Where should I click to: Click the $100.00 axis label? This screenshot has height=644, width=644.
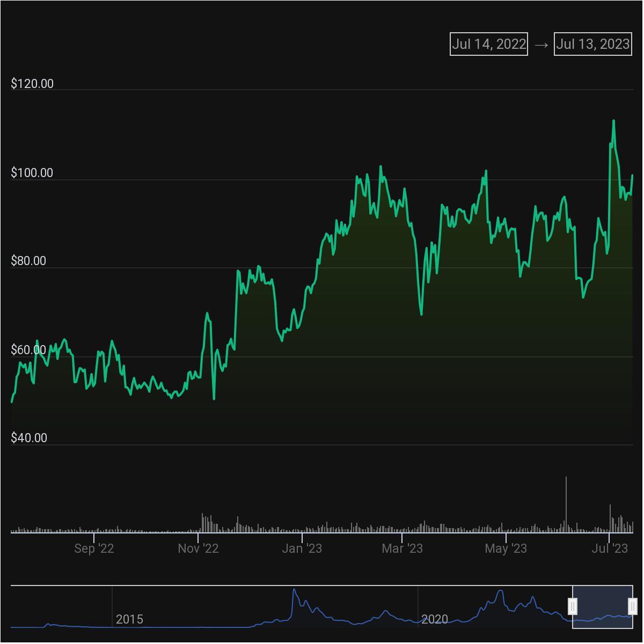coord(32,173)
